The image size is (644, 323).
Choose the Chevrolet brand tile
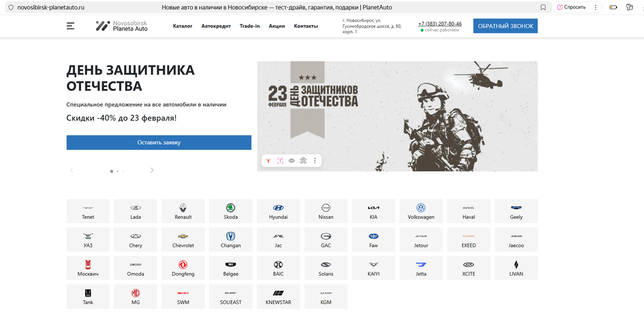coord(183,239)
